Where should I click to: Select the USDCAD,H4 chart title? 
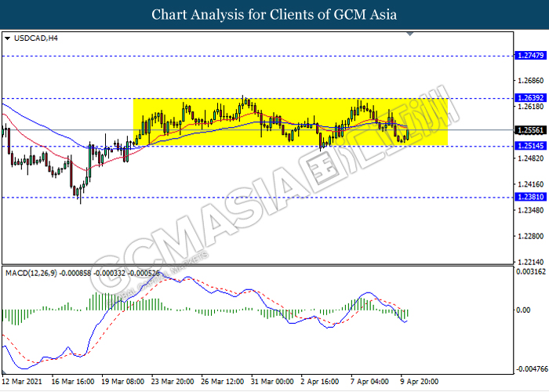click(36, 38)
